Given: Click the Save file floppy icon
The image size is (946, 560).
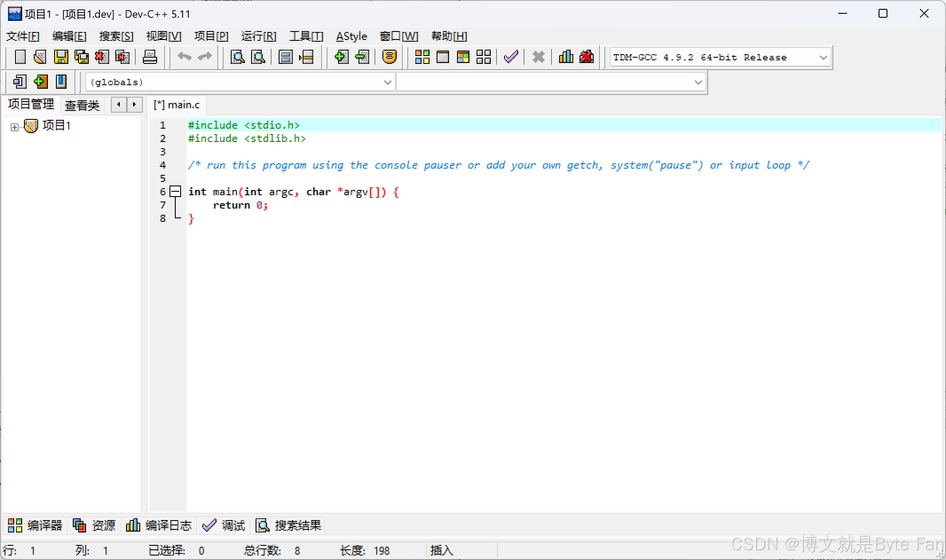Looking at the screenshot, I should 61,57.
